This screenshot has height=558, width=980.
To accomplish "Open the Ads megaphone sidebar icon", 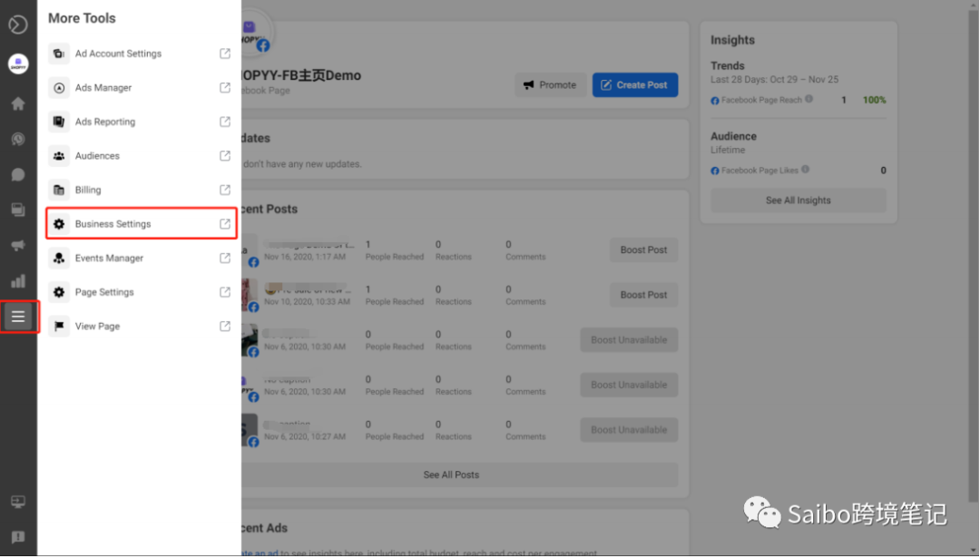I will [18, 246].
